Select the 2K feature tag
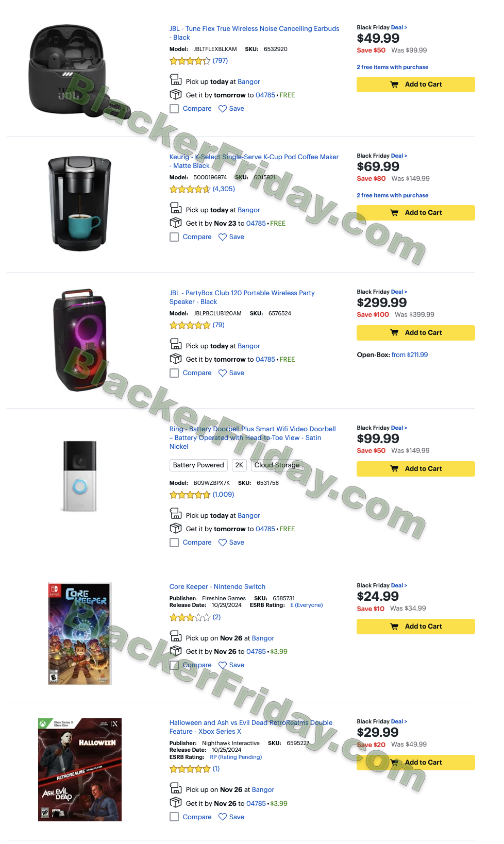Screen dimensions: 504x844 click(x=239, y=465)
